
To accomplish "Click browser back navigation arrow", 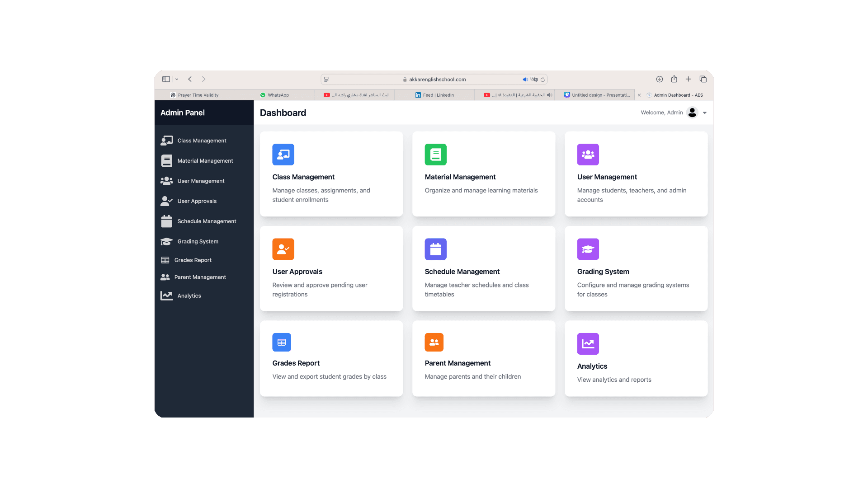I will click(190, 79).
